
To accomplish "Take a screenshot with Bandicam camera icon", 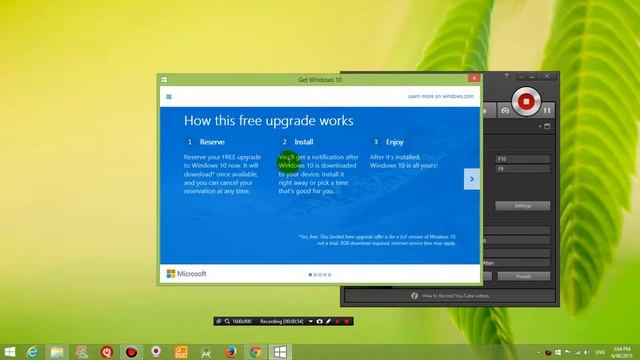I will pyautogui.click(x=505, y=111).
